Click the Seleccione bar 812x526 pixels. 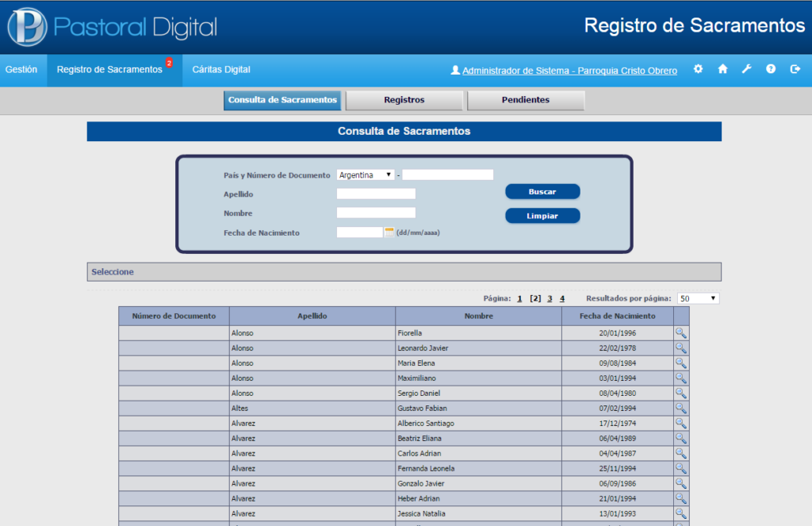click(x=404, y=271)
